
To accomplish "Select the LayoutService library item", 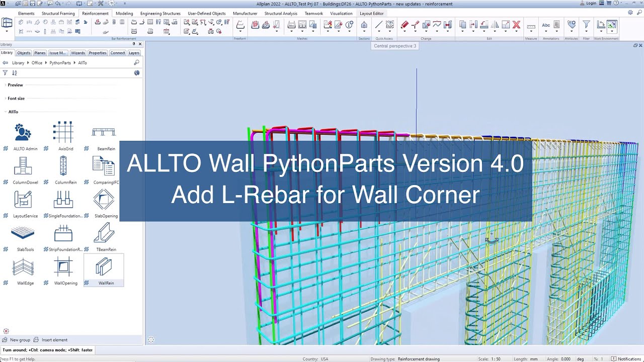I will click(x=23, y=203).
